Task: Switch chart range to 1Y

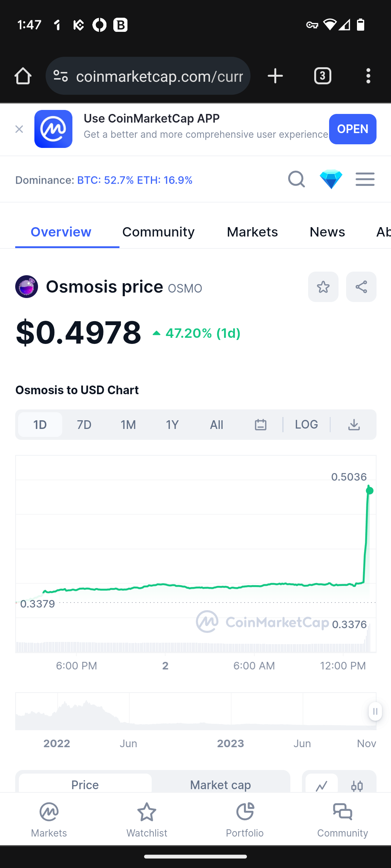Action: tap(172, 425)
